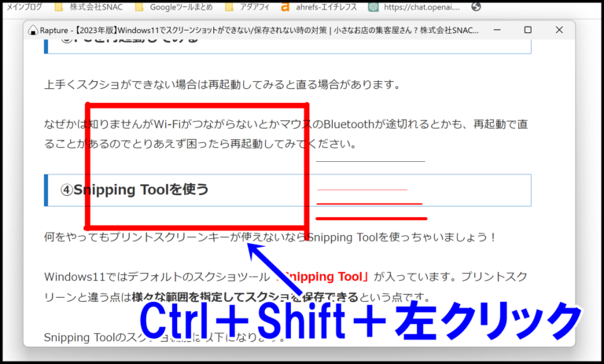Viewport: 604px width, 364px height.
Task: Click the ④Snipping Toolを使う heading
Action: point(134,189)
